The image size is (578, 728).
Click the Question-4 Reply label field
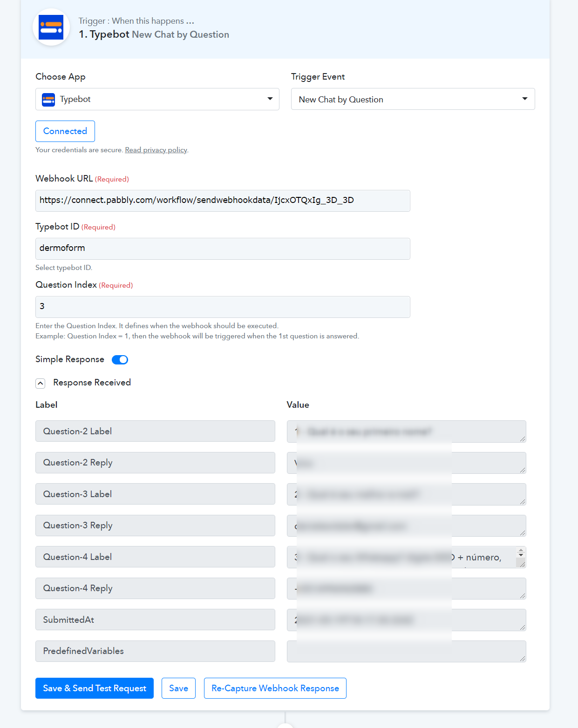click(155, 588)
